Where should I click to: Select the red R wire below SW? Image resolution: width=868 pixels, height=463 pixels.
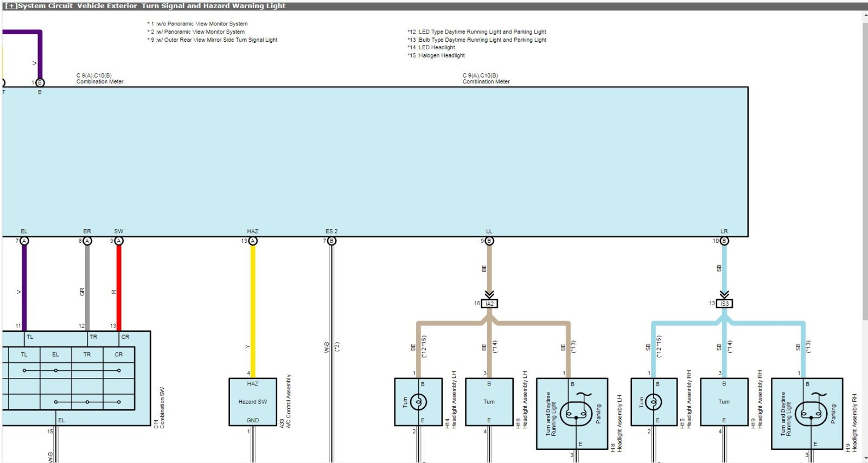coord(119,288)
